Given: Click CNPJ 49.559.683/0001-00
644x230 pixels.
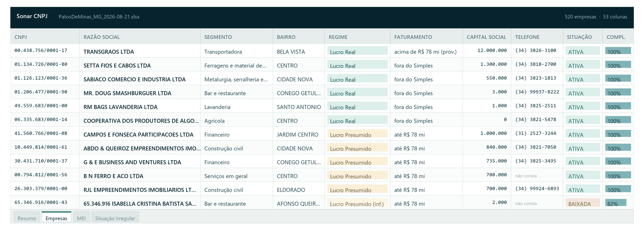Looking at the screenshot, I should 41,106.
